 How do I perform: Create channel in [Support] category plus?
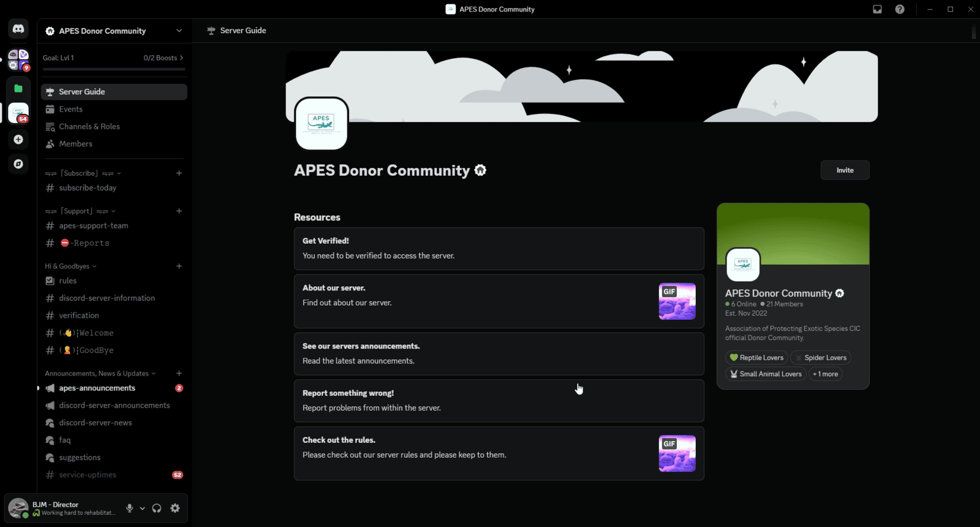pyautogui.click(x=179, y=211)
